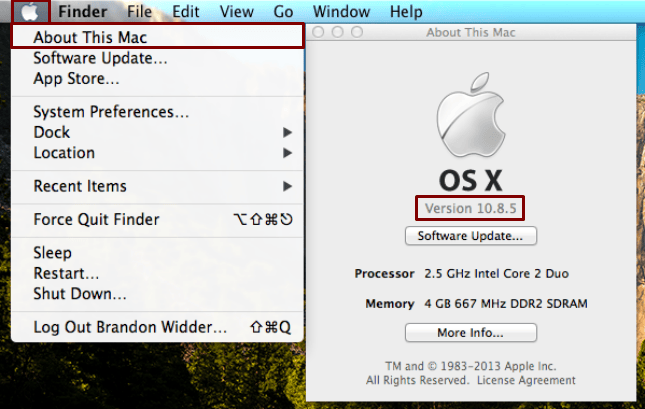This screenshot has height=409, width=645.
Task: Select Force Quit Finder menu item
Action: pyautogui.click(x=158, y=219)
